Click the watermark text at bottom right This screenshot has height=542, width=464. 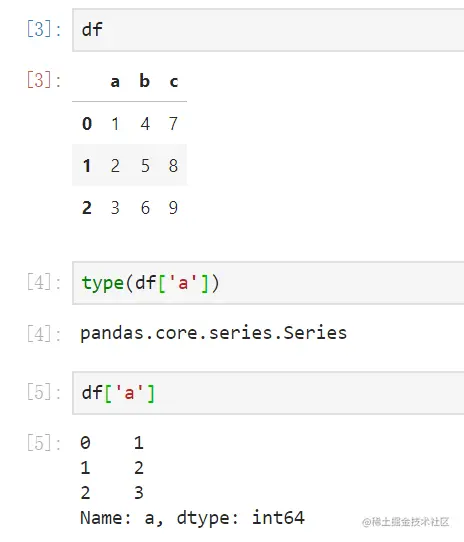(x=406, y=522)
